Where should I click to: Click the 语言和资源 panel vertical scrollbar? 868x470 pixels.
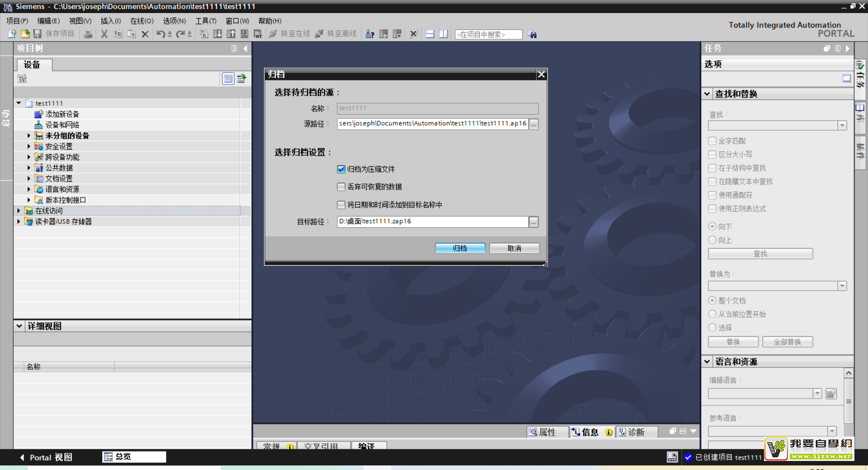[x=849, y=401]
